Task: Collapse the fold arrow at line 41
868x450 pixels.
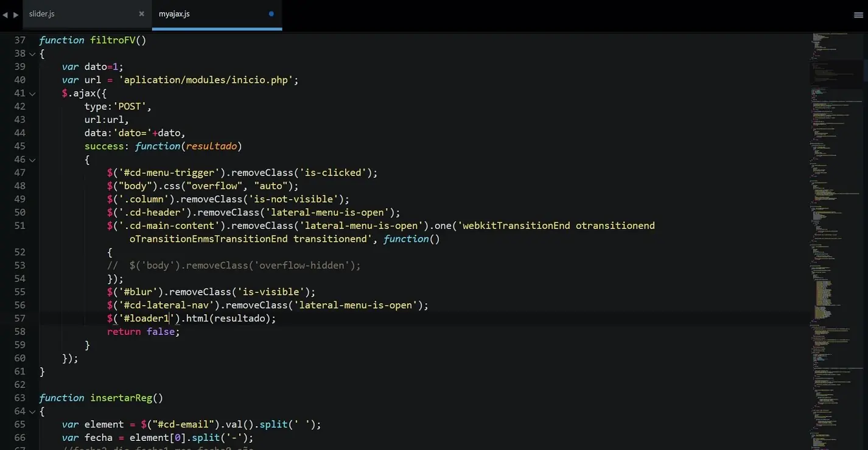Action: [x=32, y=94]
